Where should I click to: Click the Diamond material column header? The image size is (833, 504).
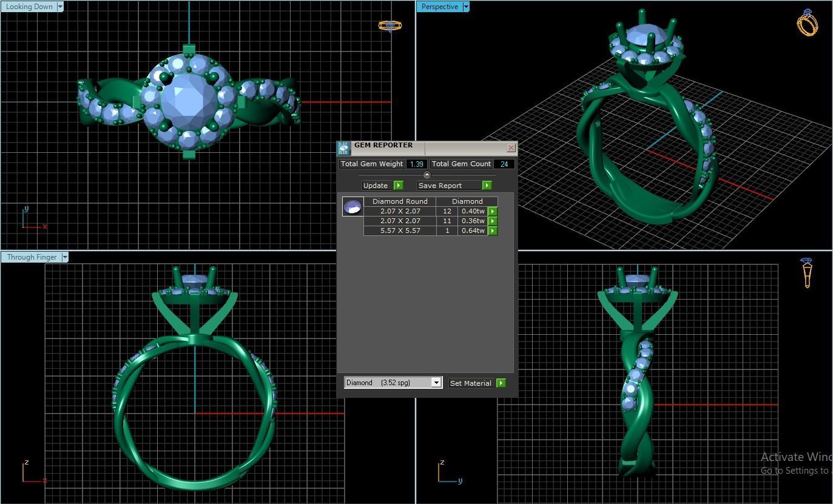coord(467,201)
